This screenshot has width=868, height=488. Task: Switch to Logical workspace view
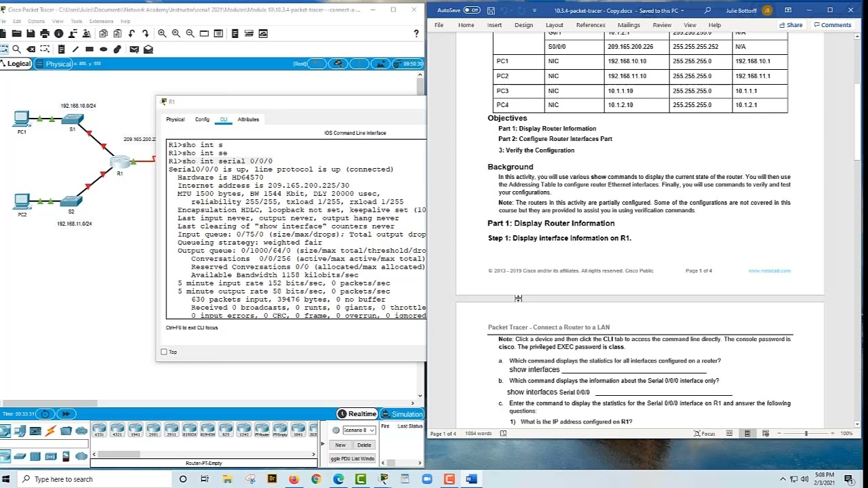point(16,64)
